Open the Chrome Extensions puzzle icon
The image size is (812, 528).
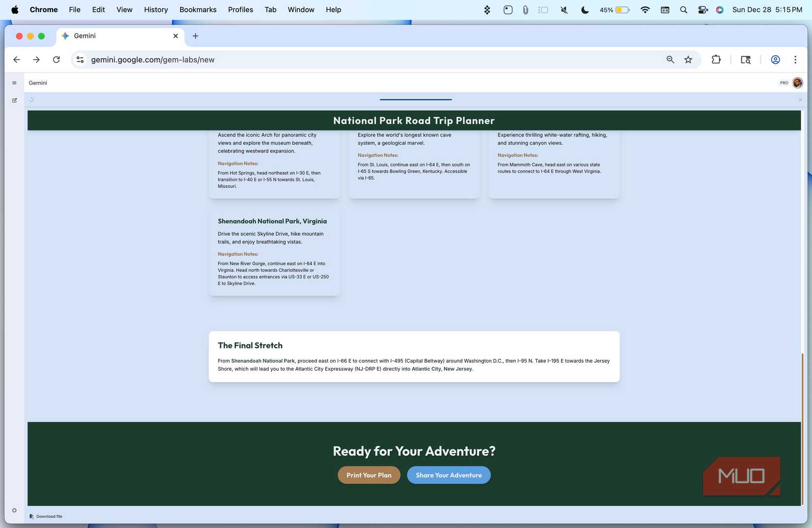pyautogui.click(x=716, y=60)
